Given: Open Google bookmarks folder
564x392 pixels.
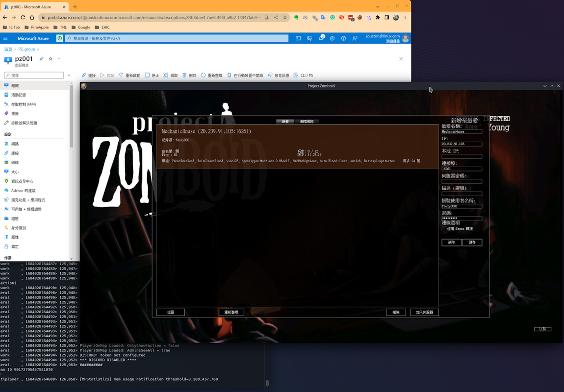Looking at the screenshot, I should (x=81, y=27).
